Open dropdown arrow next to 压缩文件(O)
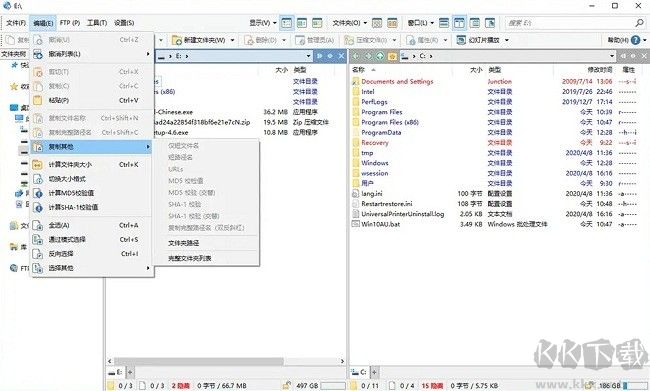Screen dimensions: 650x391 (x=394, y=40)
